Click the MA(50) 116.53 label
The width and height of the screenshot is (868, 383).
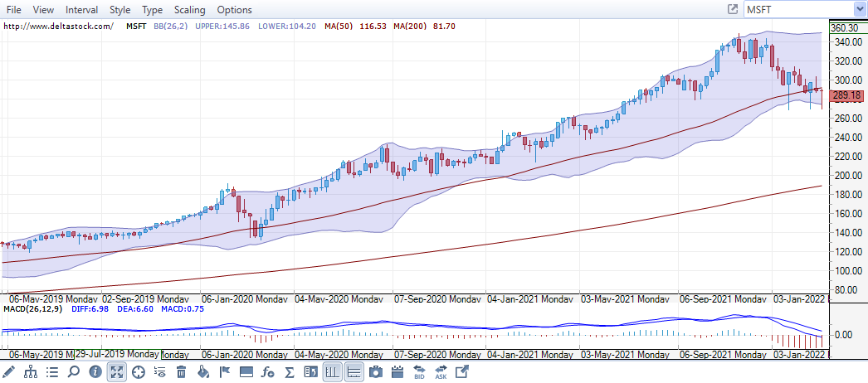[355, 26]
